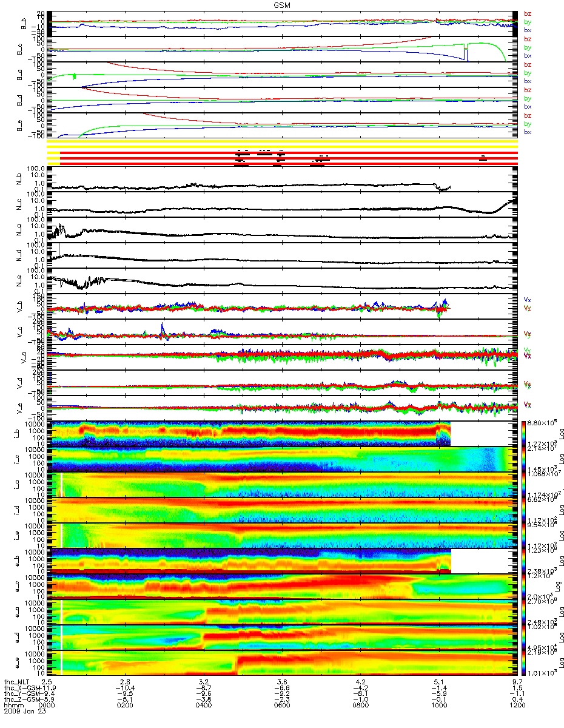Click the i_d ion spectrogram panel

pos(283,510)
